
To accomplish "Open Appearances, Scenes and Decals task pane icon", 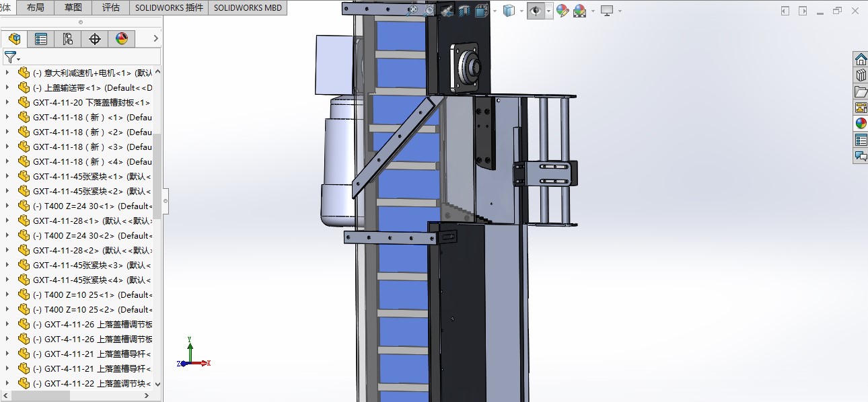I will point(861,124).
